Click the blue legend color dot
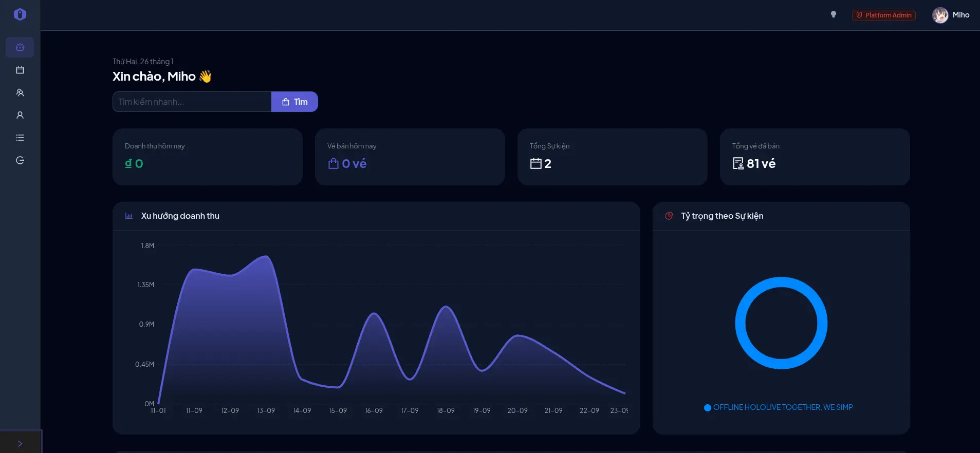The image size is (980, 453). [708, 408]
